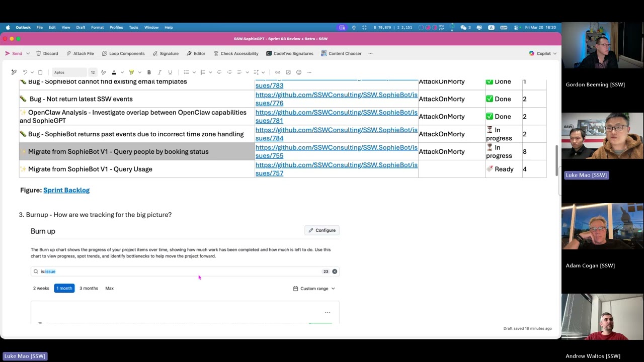
Task: Discard the draft email
Action: click(x=47, y=53)
